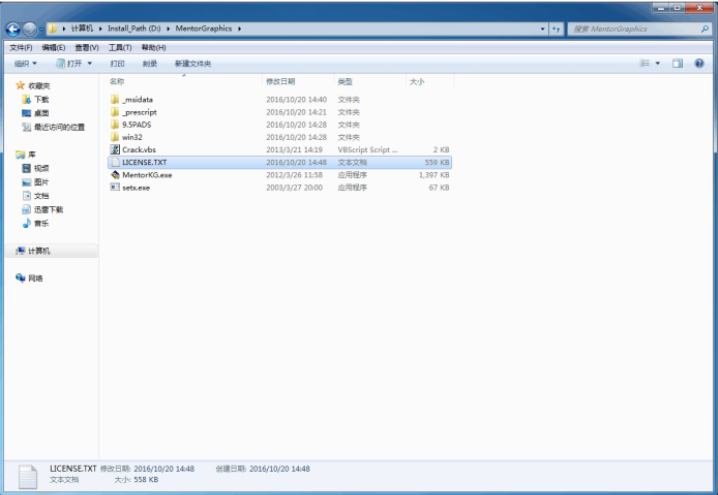Click the LICENSE.TXT file icon in list
This screenshot has width=718, height=495.
pos(115,162)
